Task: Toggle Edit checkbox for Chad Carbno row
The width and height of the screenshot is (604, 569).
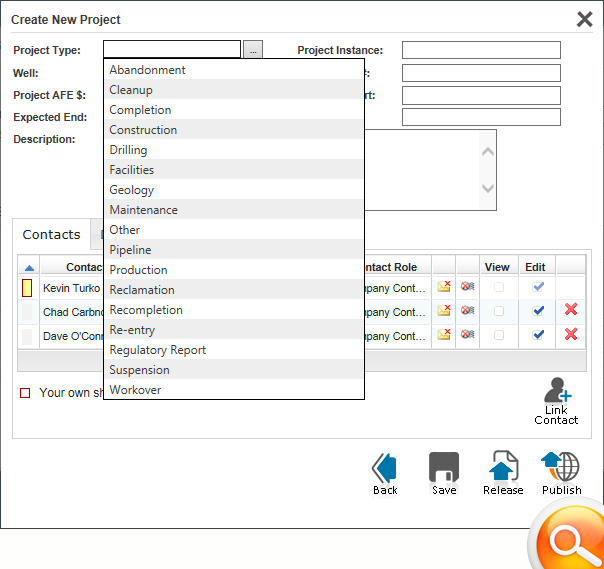Action: point(539,311)
